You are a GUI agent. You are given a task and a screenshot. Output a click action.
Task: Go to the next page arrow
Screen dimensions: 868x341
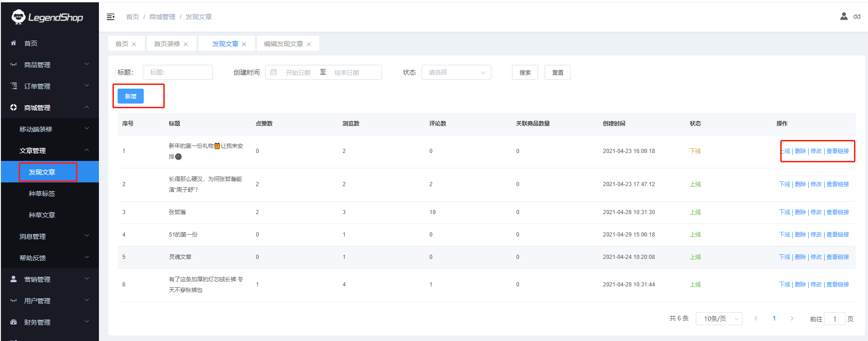coord(792,319)
